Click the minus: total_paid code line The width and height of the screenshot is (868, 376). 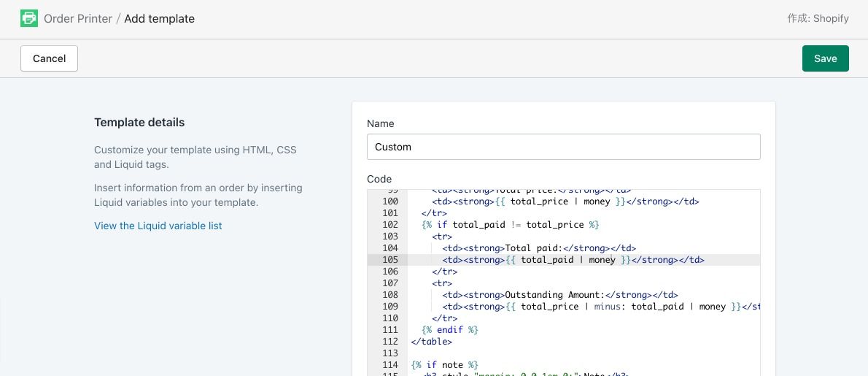[598, 307]
